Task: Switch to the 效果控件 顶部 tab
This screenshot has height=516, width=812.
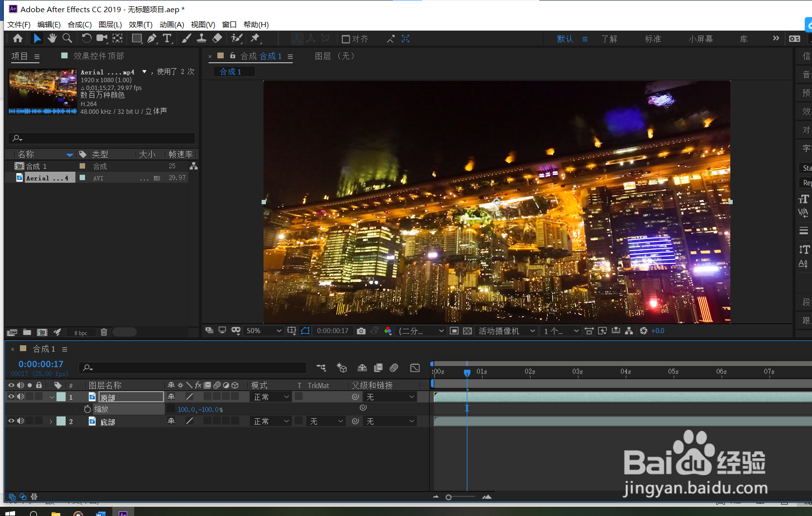Action: (x=98, y=56)
